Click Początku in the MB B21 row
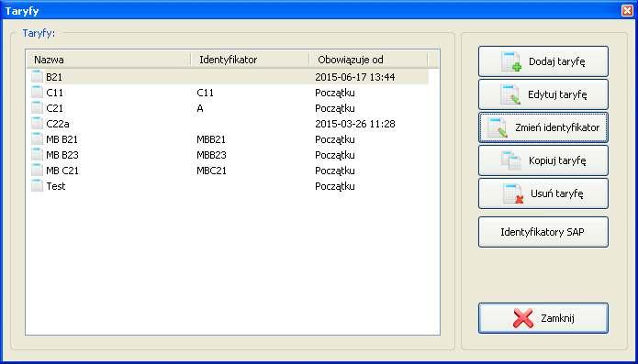638x364 pixels. [335, 139]
